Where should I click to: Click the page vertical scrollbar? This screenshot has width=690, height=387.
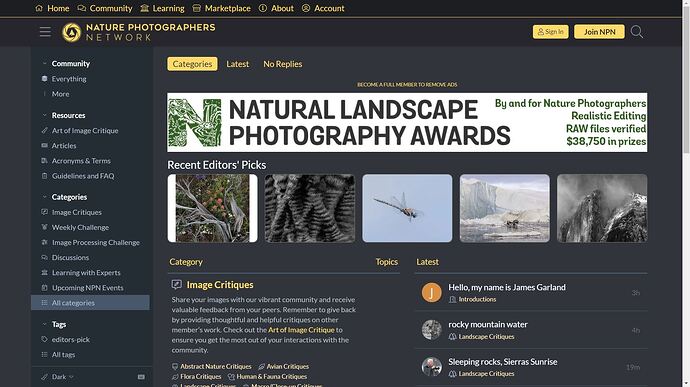click(x=686, y=79)
